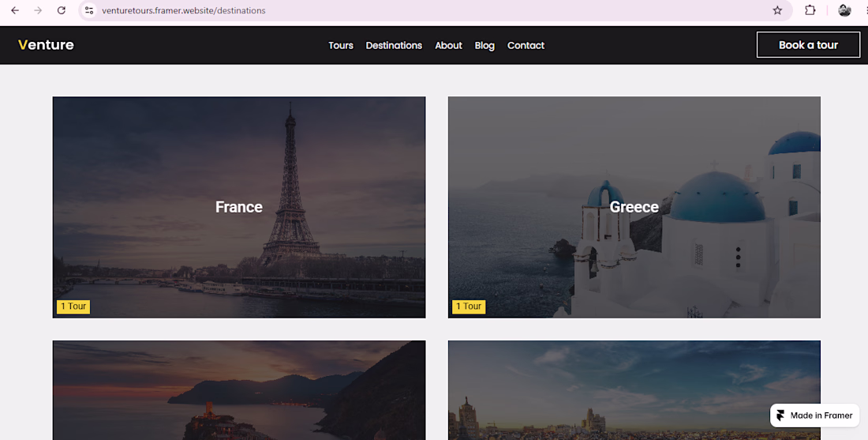Go back using the browser back arrow
The image size is (868, 440).
15,10
